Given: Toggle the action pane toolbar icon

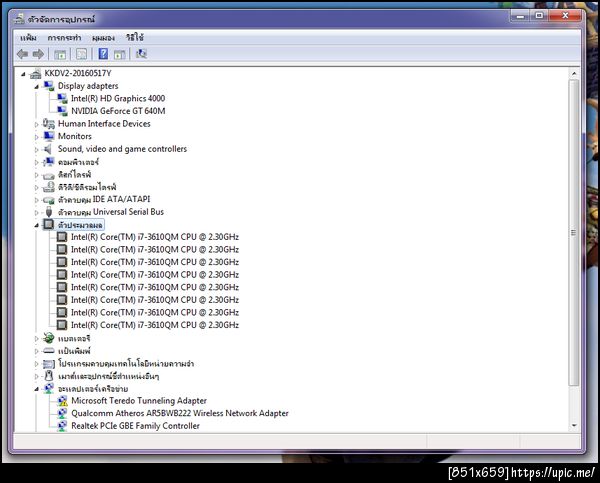Looking at the screenshot, I should [x=120, y=54].
